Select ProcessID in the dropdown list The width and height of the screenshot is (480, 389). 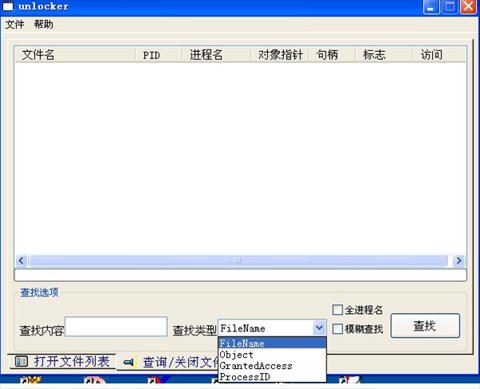(x=272, y=377)
